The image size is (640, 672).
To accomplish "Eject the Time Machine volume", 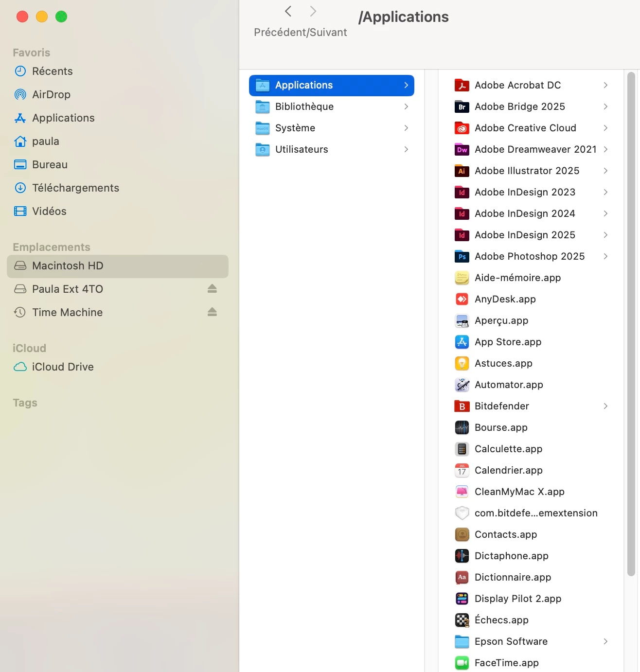I will tap(212, 312).
